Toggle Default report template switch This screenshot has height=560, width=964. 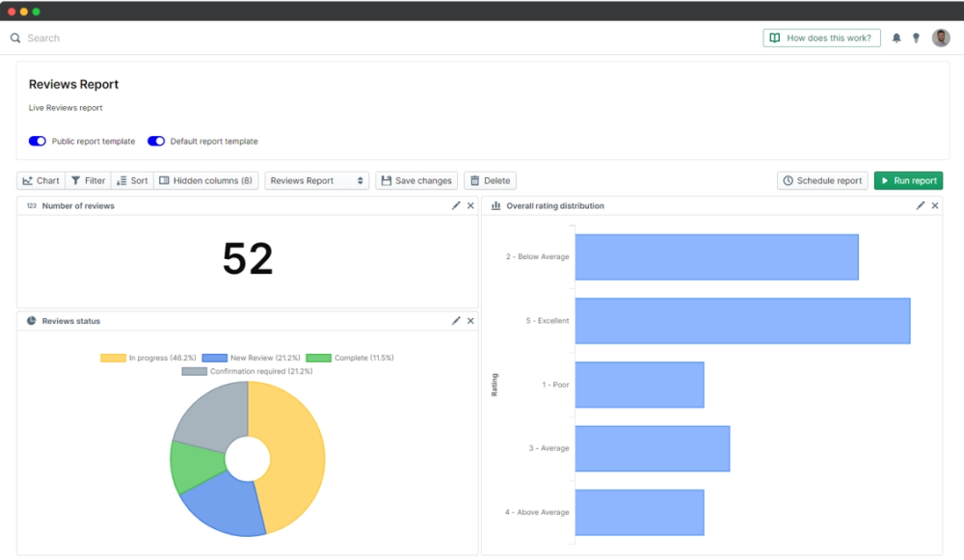click(156, 141)
